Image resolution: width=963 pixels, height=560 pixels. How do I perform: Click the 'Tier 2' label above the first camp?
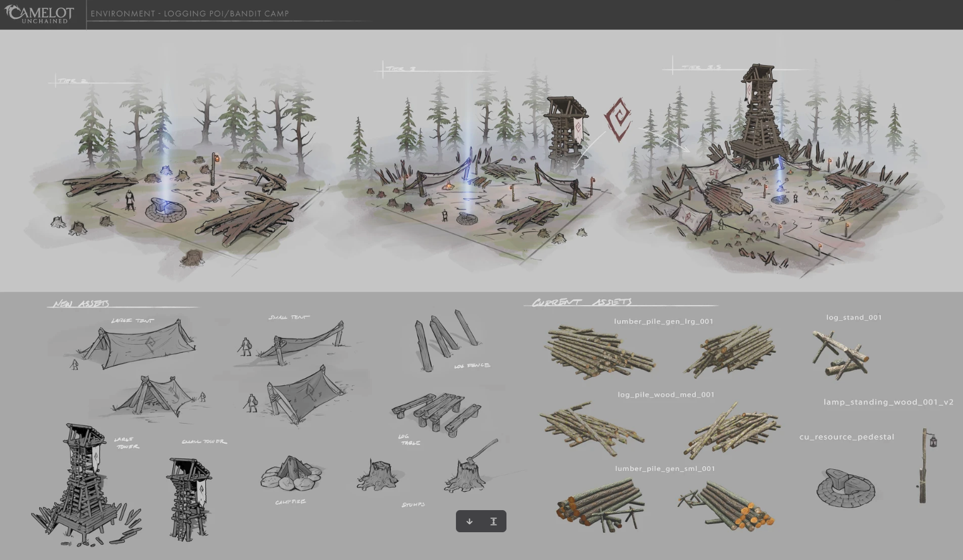click(73, 81)
